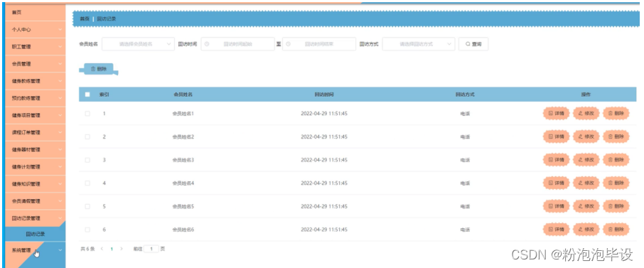Image resolution: width=644 pixels, height=268 pixels.
Task: Click 修改 for 会员姓名1
Action: pyautogui.click(x=586, y=114)
